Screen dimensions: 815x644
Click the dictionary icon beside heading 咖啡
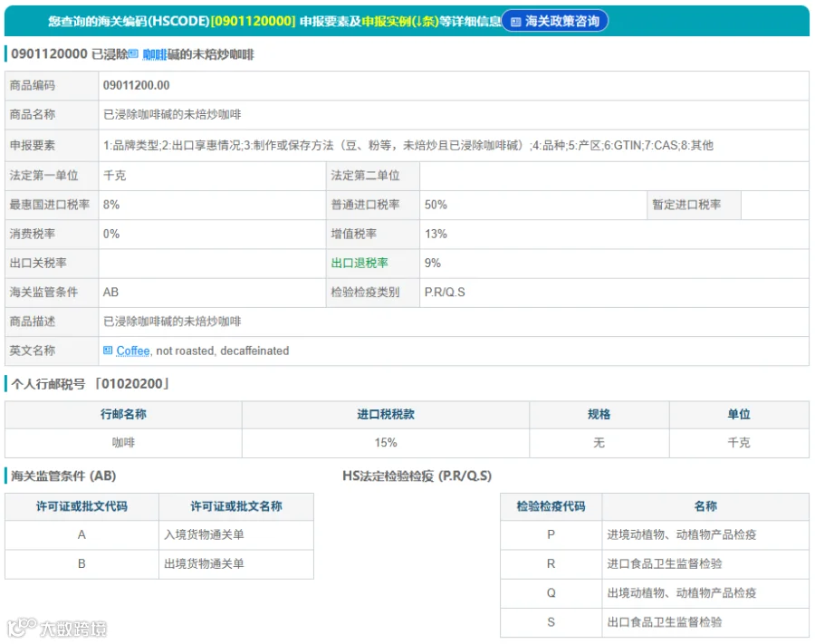(x=134, y=53)
